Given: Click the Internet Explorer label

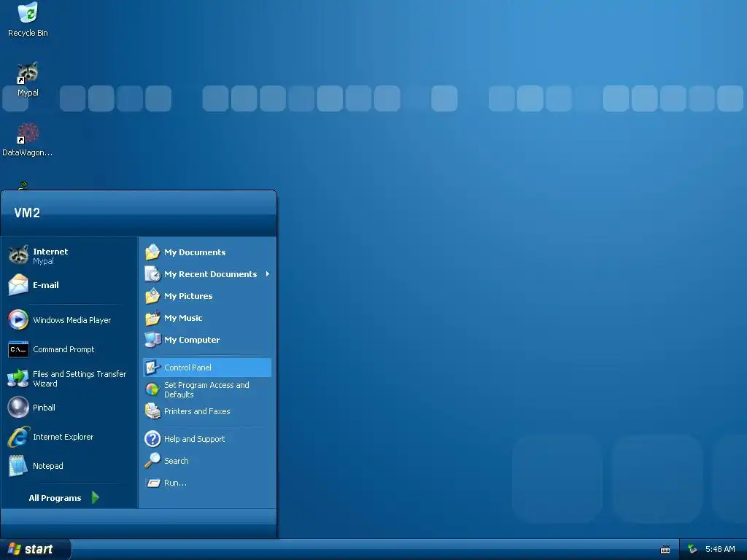Looking at the screenshot, I should 63,437.
